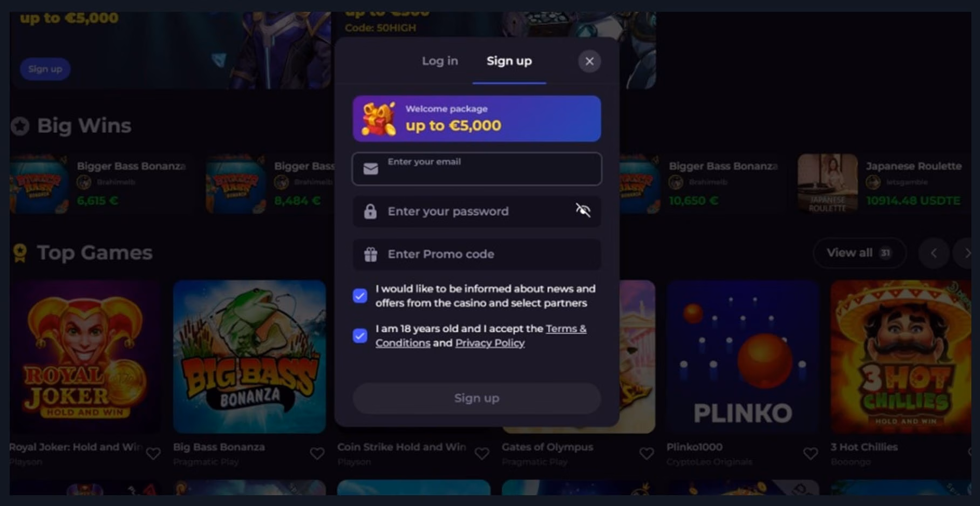Switch to the Log in tab
The width and height of the screenshot is (980, 506).
(440, 61)
